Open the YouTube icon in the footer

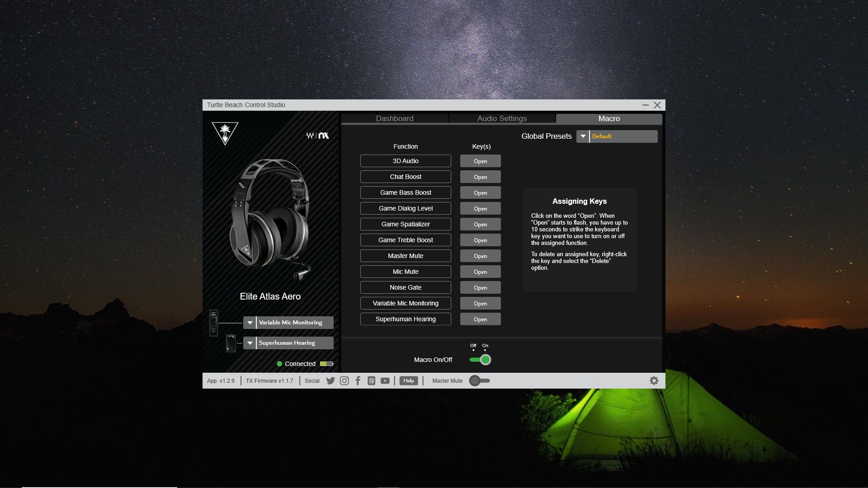click(385, 381)
